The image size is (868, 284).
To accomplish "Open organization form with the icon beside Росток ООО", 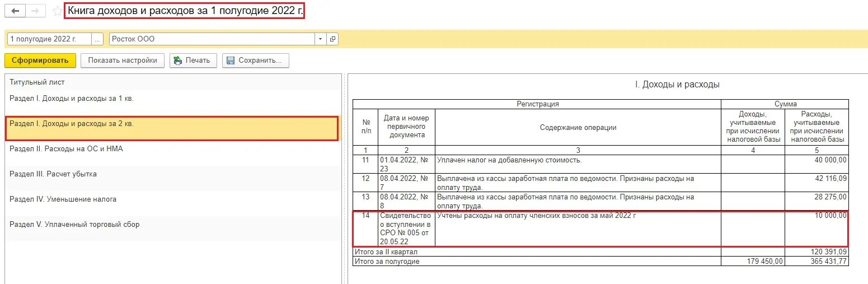I will (x=332, y=39).
